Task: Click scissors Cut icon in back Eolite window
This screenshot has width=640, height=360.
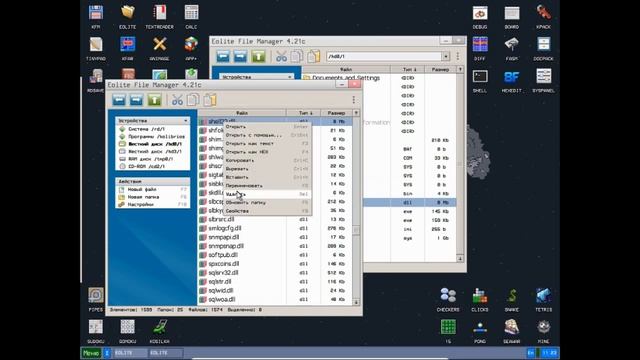Action: click(281, 56)
